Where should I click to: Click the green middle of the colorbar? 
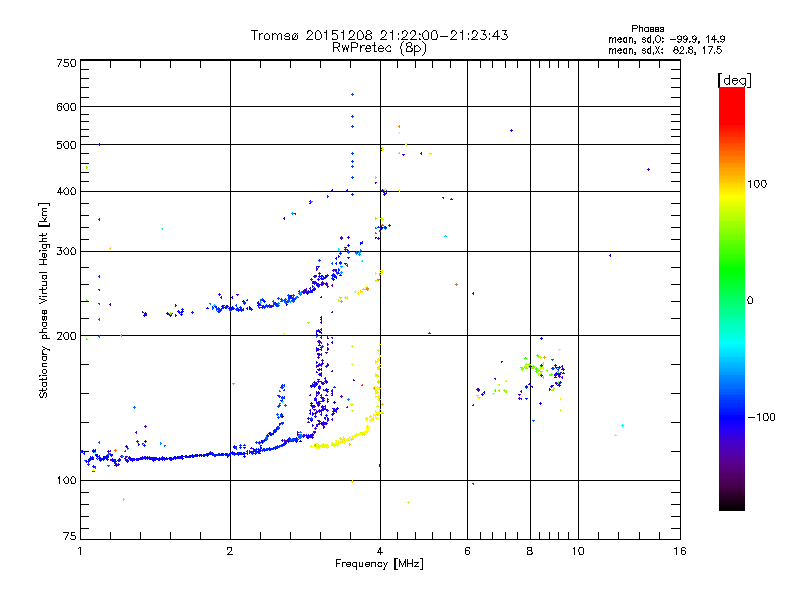pyautogui.click(x=732, y=270)
